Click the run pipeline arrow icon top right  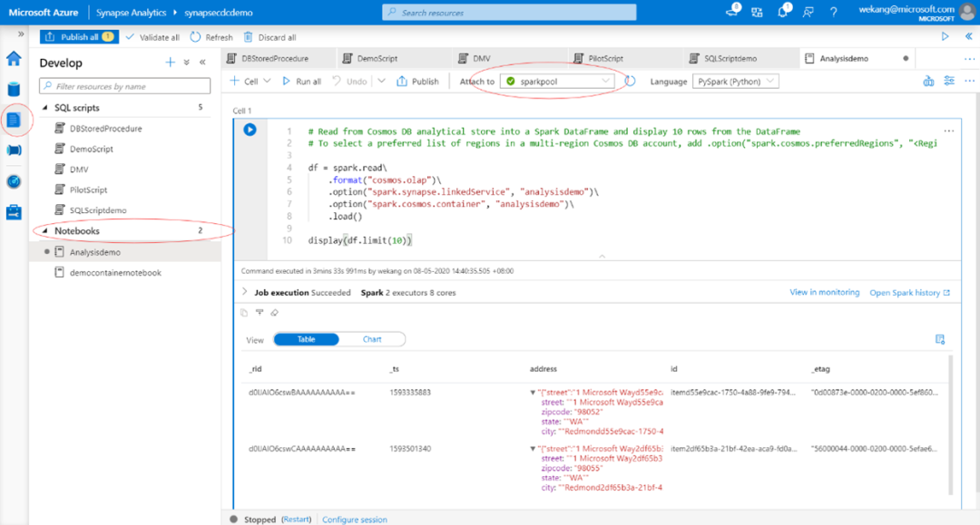(x=945, y=36)
